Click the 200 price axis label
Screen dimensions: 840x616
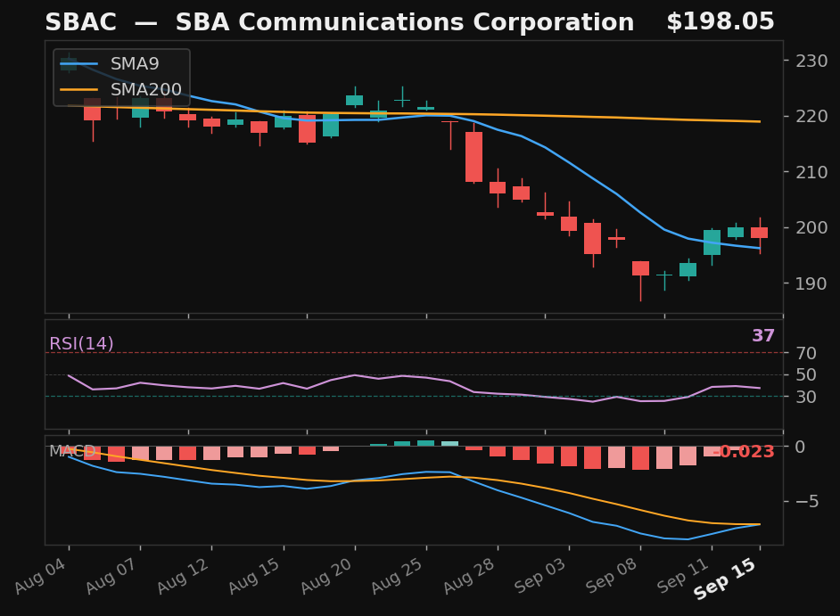(x=811, y=227)
